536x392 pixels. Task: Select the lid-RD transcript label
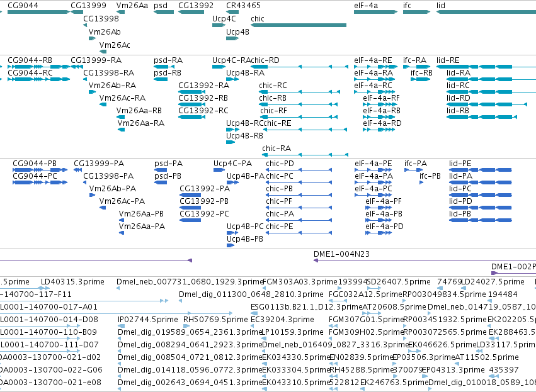(x=459, y=98)
